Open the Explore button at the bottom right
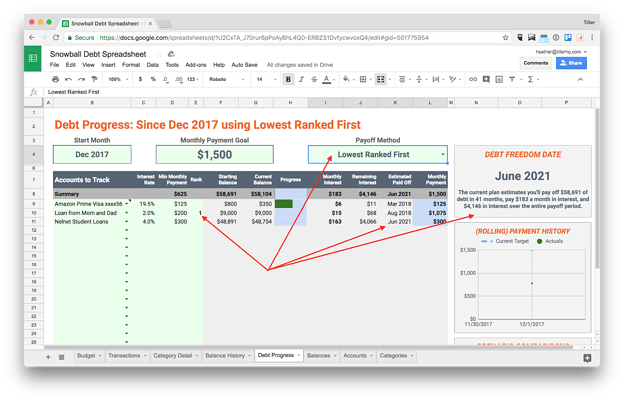The height and width of the screenshot is (401, 624). click(587, 358)
